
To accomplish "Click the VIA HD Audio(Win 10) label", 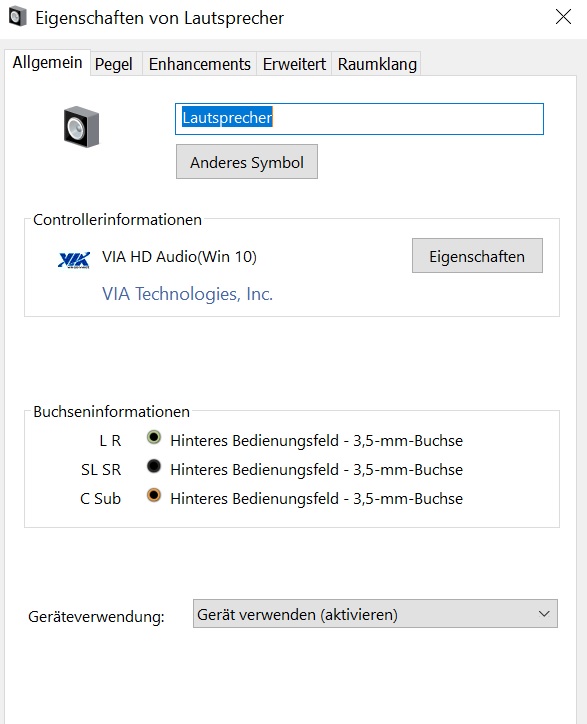I will coord(179,256).
